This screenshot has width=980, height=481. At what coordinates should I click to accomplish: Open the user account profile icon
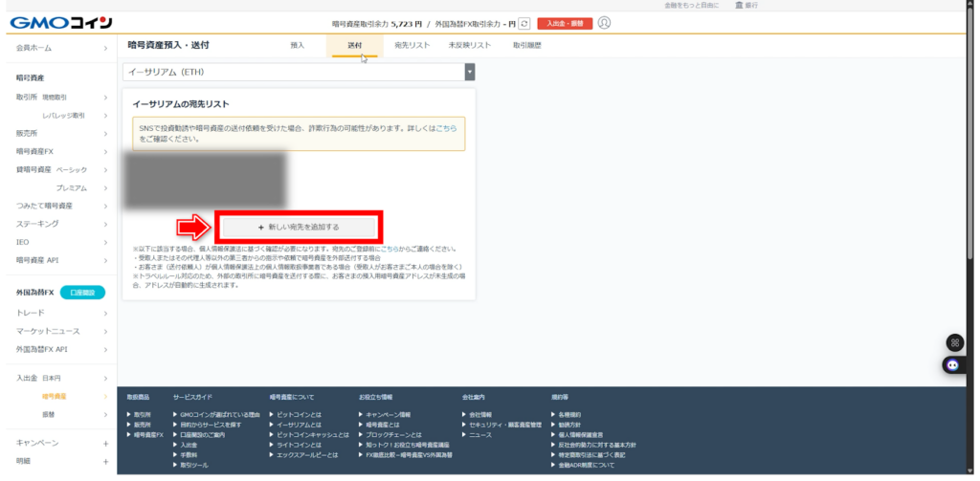coord(604,22)
